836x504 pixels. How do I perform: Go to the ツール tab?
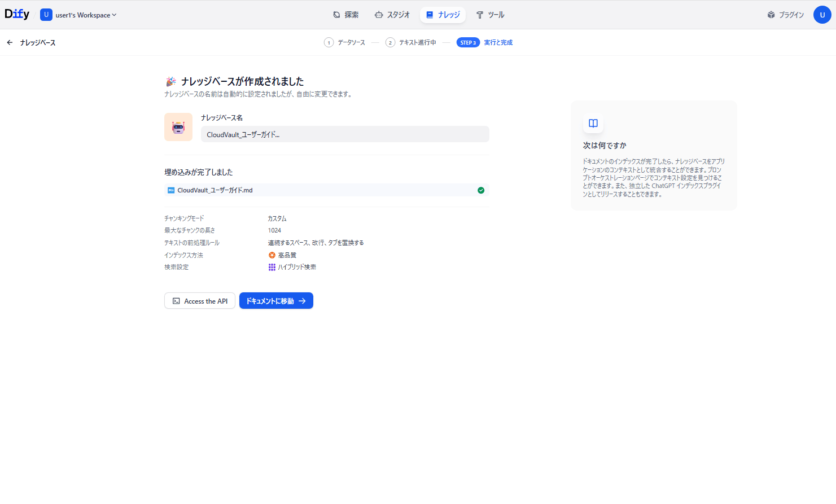(x=490, y=15)
